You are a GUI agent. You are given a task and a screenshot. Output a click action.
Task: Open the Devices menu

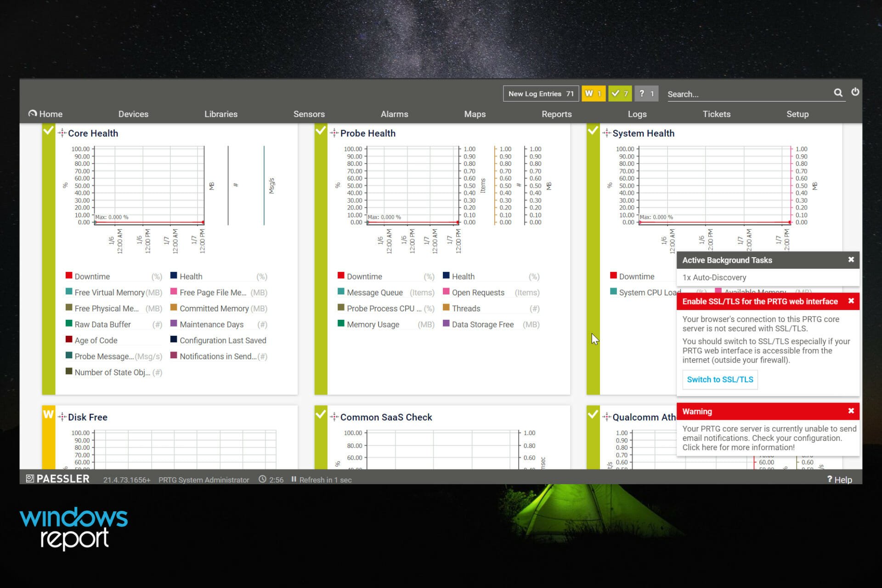click(133, 114)
